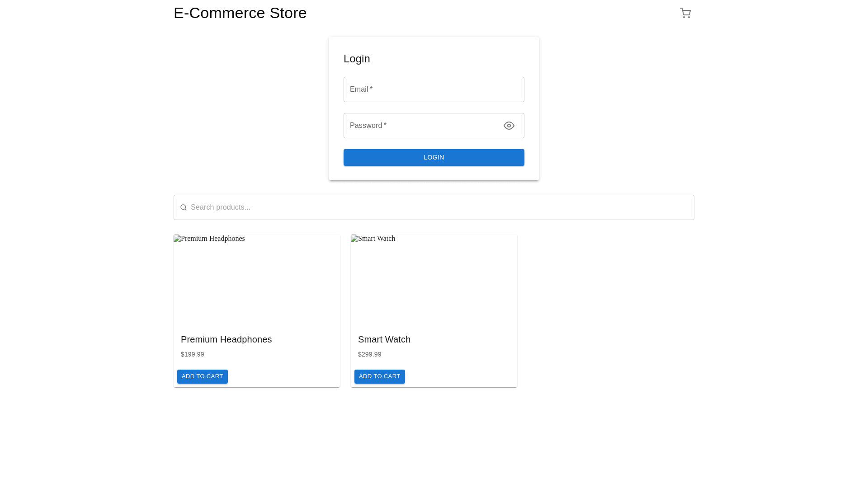Viewport: 868px width, 488px height.
Task: Click empty image area of Headphones card
Action: (257, 285)
